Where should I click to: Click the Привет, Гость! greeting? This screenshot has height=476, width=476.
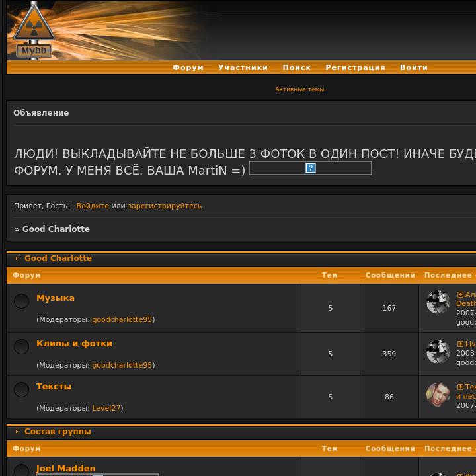click(42, 206)
